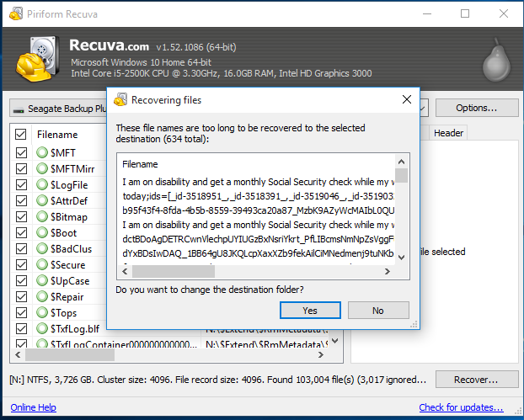The image size is (524, 420).
Task: Click the dialog list's scroll left arrow
Action: pyautogui.click(x=125, y=271)
